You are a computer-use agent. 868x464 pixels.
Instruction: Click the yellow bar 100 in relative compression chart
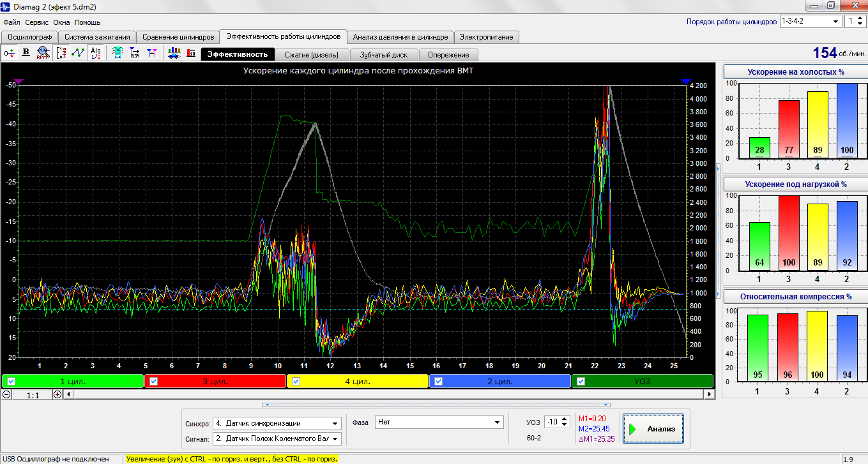click(818, 347)
